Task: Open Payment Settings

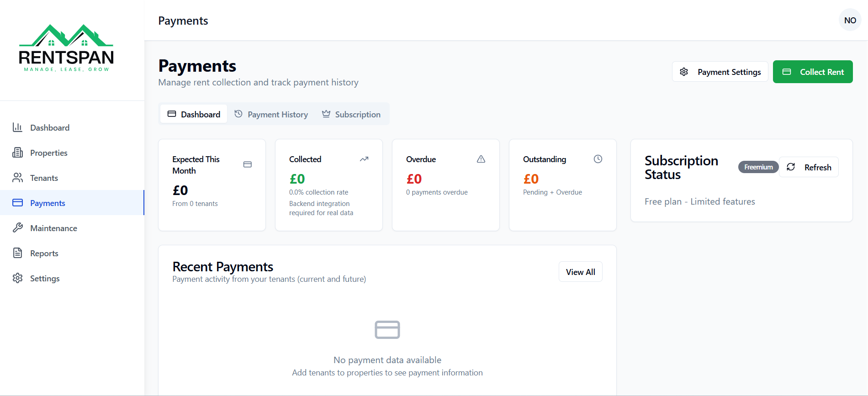Action: click(x=720, y=72)
